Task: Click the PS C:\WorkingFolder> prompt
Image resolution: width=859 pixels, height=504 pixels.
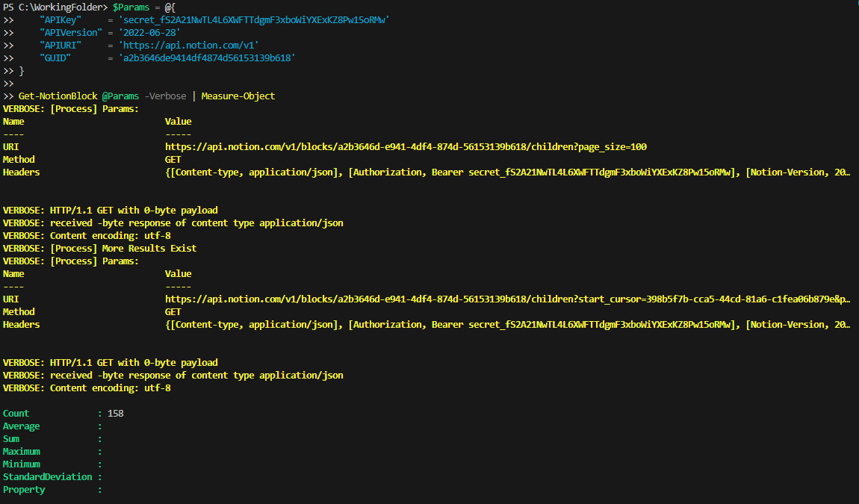Action: (x=55, y=7)
